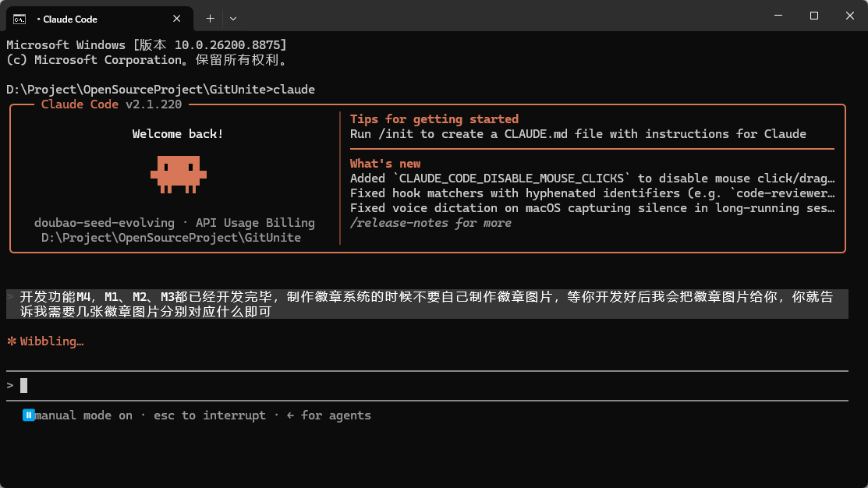868x488 pixels.
Task: Click the asterisk spinner beside Wibbling
Action: point(12,341)
